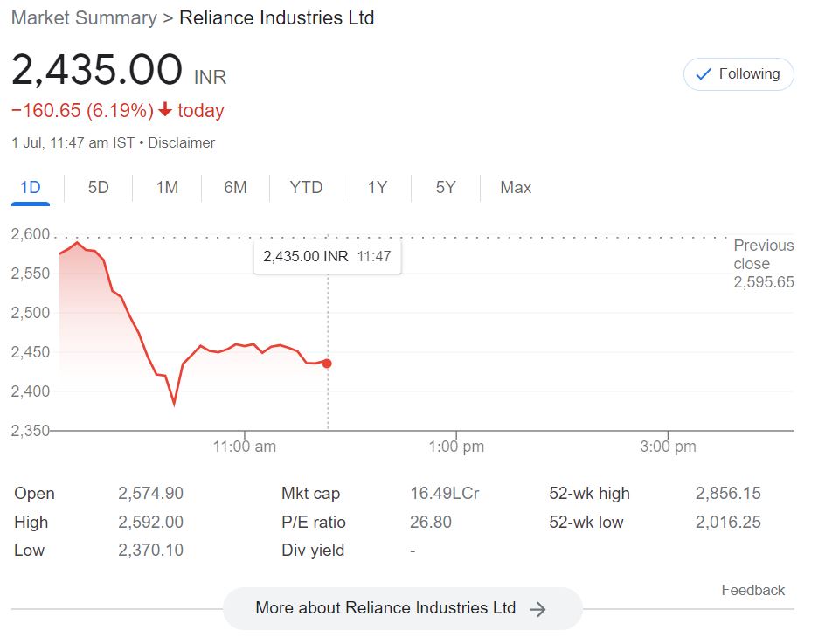Click the 2,400 y-axis label
This screenshot has height=644, width=839.
tap(31, 391)
